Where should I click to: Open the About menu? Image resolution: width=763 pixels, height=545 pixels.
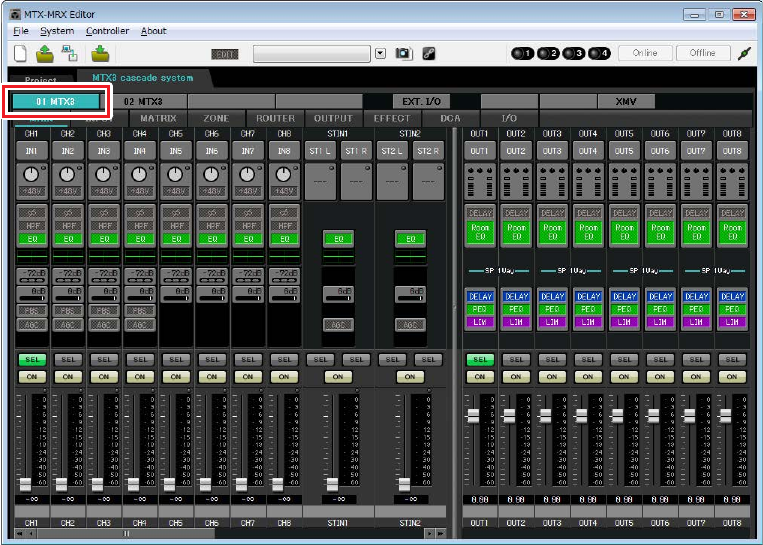154,31
